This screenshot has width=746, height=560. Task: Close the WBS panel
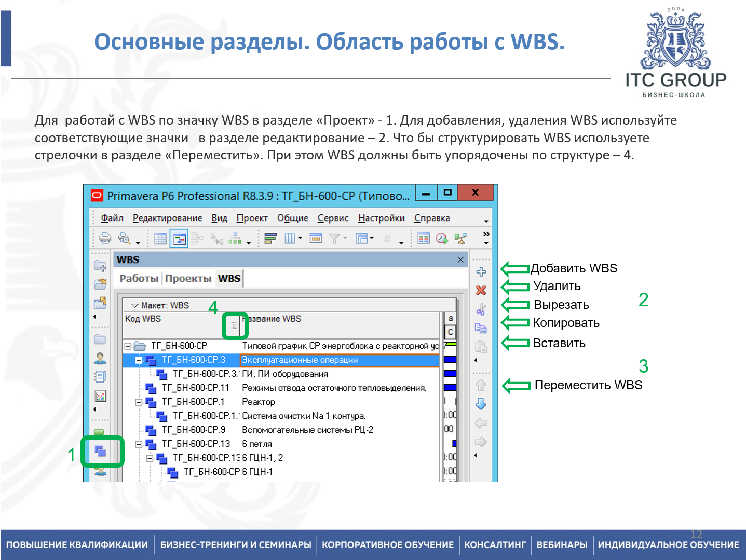(x=460, y=259)
